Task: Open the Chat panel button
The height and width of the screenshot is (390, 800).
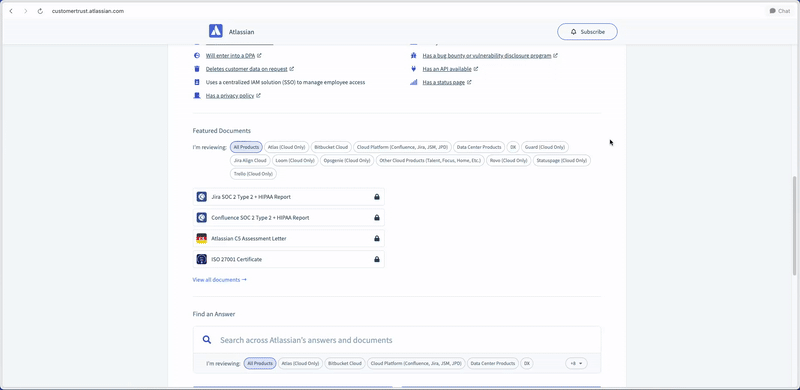Action: coord(780,11)
